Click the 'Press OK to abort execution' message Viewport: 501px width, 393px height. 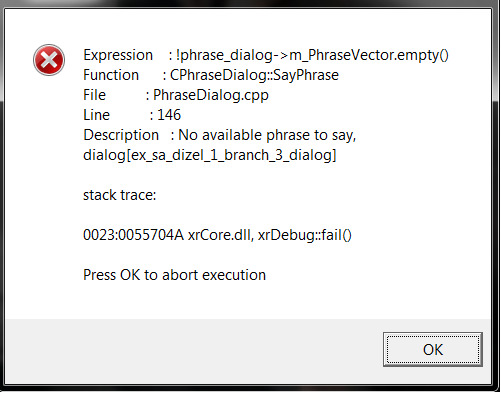[x=174, y=275]
